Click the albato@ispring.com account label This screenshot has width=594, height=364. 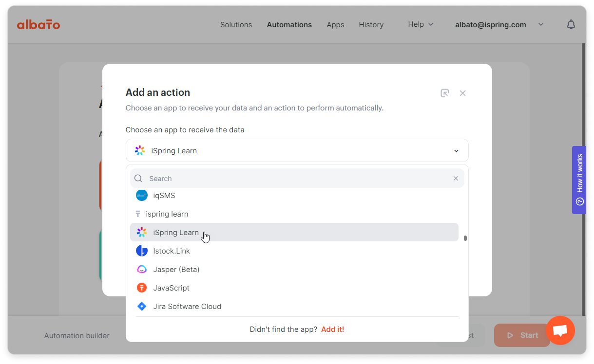(x=491, y=24)
